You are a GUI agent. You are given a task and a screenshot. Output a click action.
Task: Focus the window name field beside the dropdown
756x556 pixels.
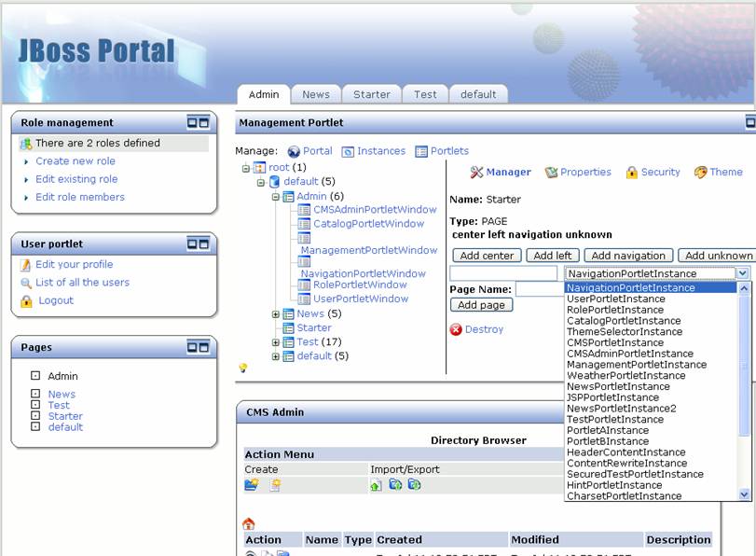point(503,273)
